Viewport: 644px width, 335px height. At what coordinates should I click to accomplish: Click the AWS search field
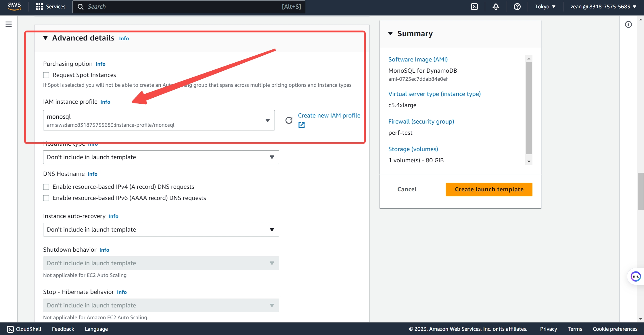189,7
